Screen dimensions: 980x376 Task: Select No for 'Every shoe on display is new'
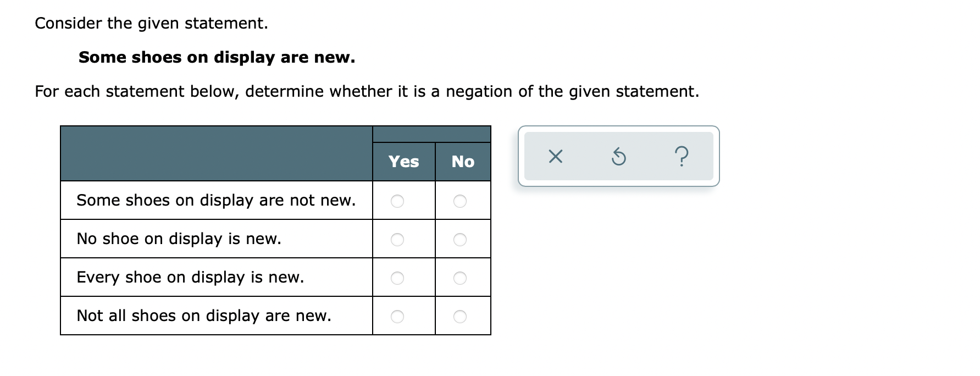click(460, 278)
